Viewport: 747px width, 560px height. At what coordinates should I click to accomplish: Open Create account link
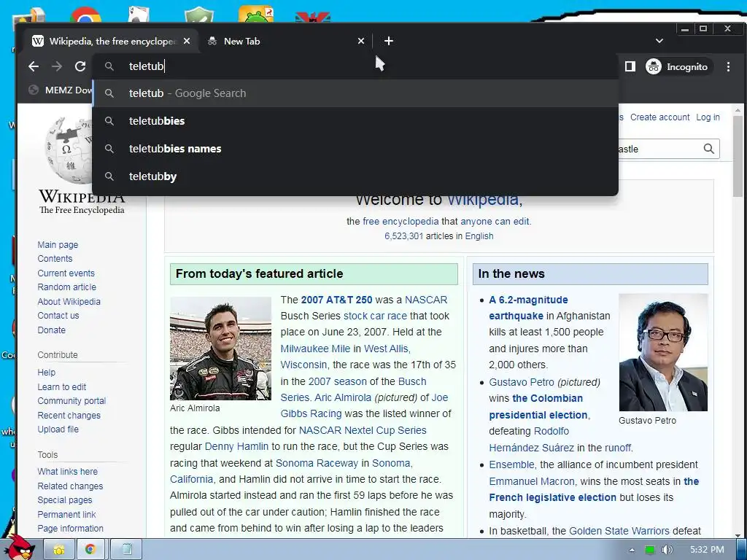coord(659,117)
